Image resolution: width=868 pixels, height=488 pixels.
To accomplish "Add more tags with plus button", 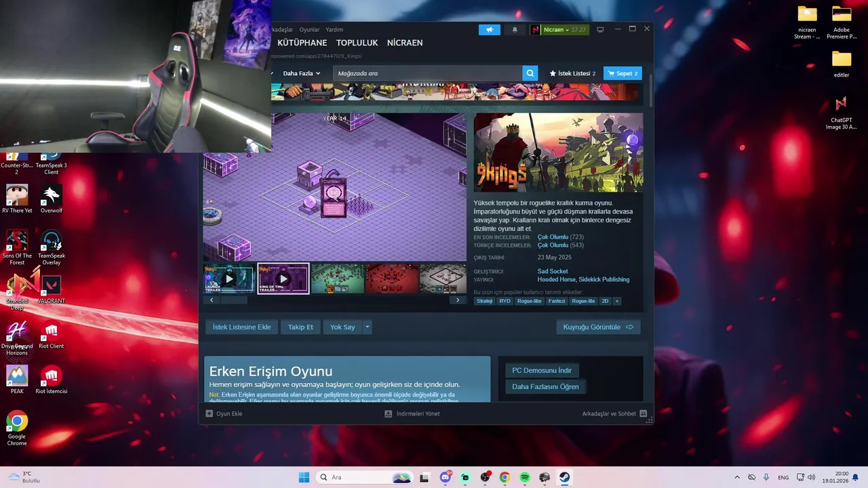I will tap(616, 301).
